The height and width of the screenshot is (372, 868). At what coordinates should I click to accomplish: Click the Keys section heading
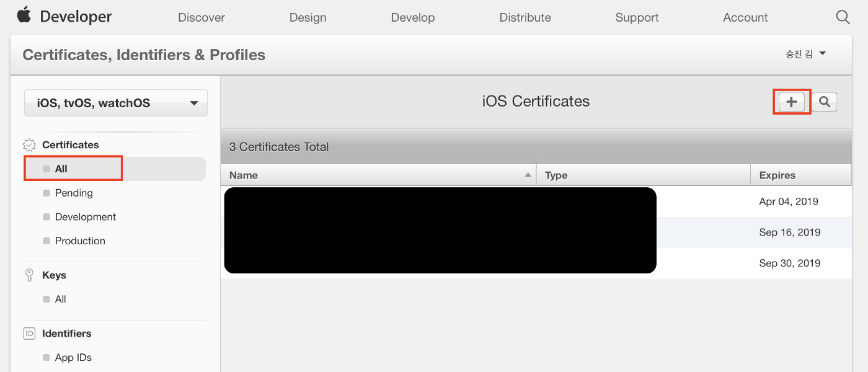(x=54, y=275)
